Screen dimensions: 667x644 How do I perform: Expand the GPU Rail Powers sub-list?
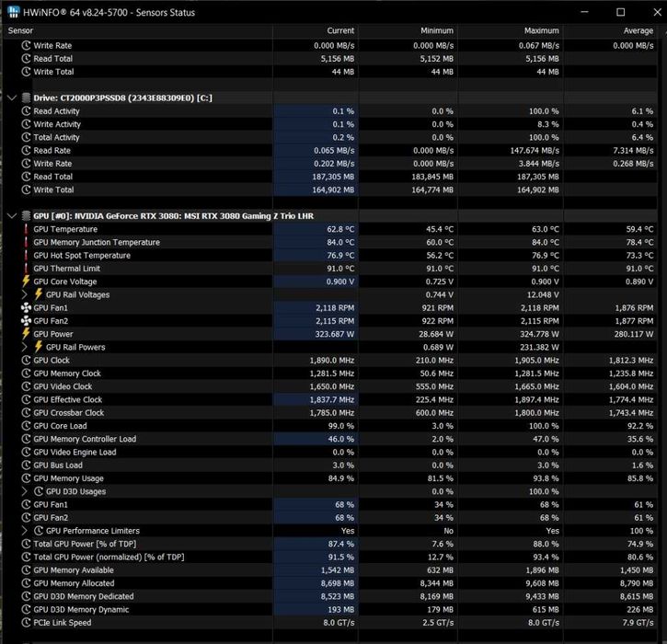click(x=24, y=347)
